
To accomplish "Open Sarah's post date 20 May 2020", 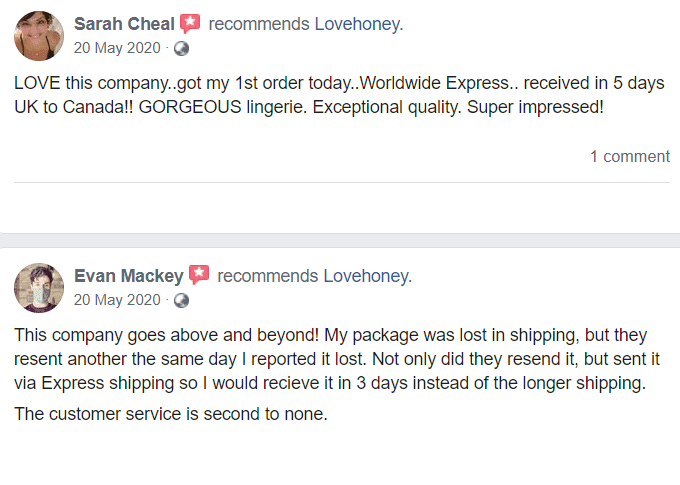I will click(x=117, y=48).
